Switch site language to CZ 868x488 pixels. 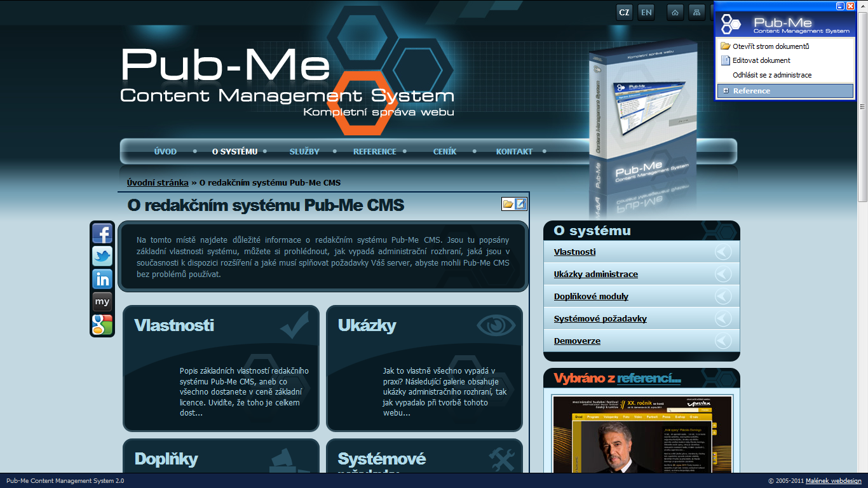tap(625, 12)
